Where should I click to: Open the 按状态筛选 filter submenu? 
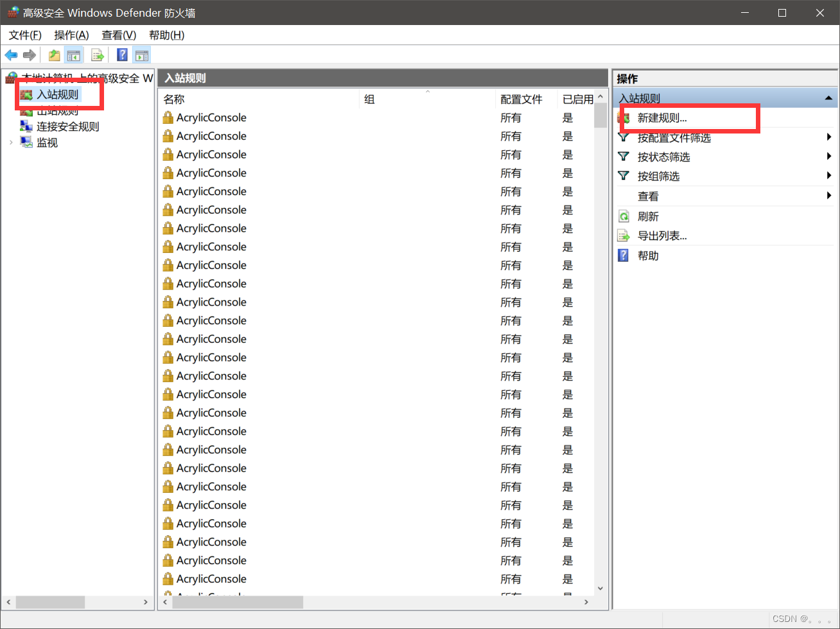(663, 157)
